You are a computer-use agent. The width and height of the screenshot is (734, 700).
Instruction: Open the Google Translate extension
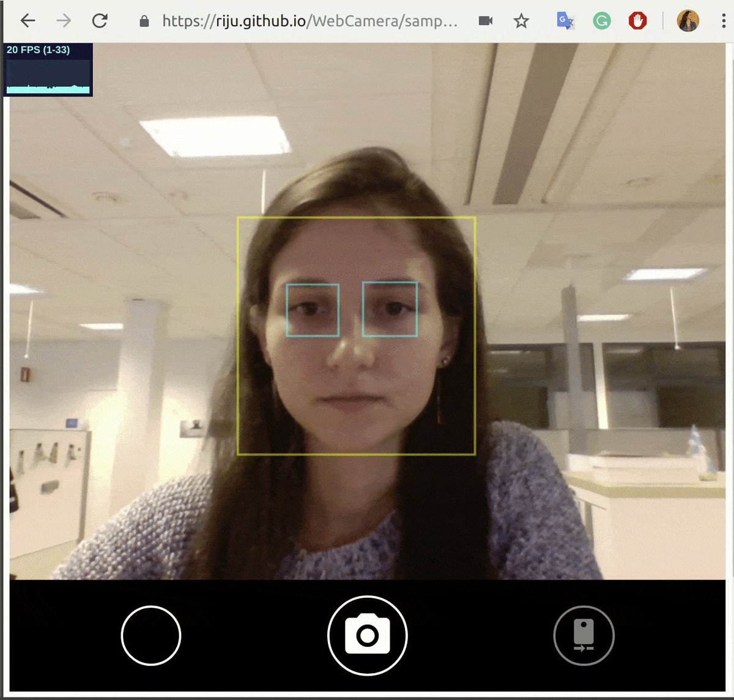point(565,21)
